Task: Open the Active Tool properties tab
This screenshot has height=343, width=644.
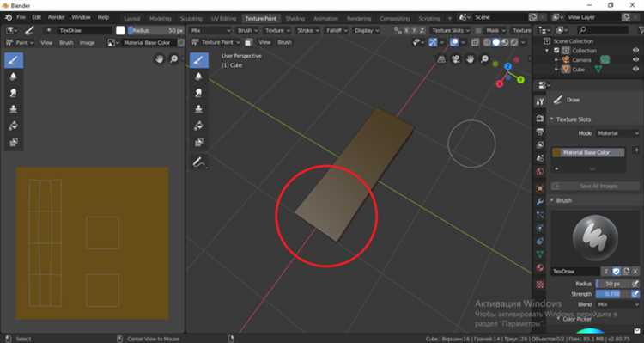Action: pos(540,101)
